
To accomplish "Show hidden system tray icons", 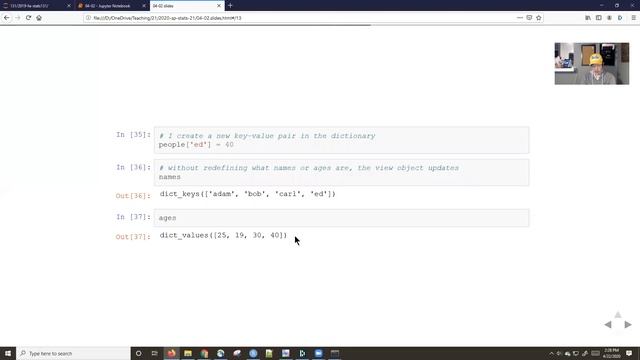I will click(551, 353).
